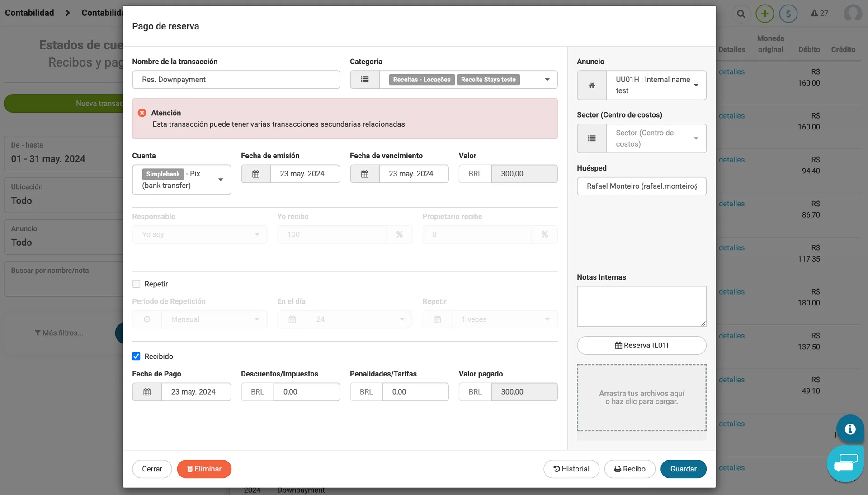Image resolution: width=868 pixels, height=495 pixels.
Task: Click the Fecha de Pago calendar icon
Action: click(x=147, y=392)
